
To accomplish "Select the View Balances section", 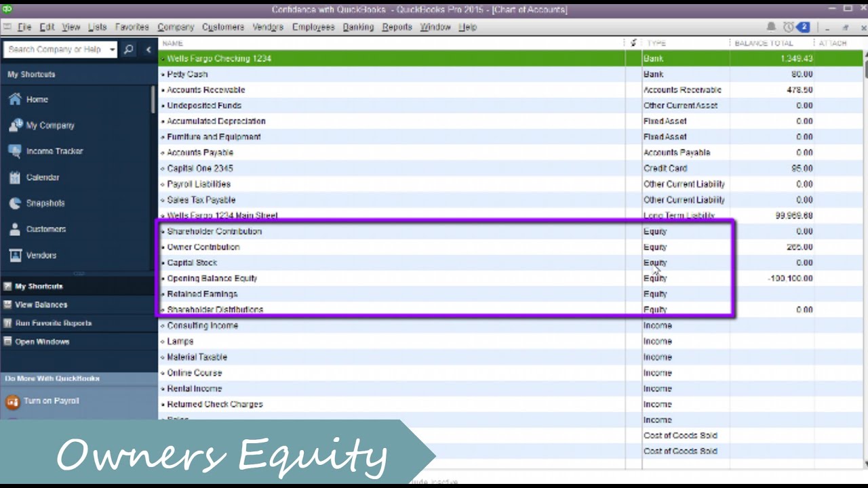I will click(x=78, y=304).
